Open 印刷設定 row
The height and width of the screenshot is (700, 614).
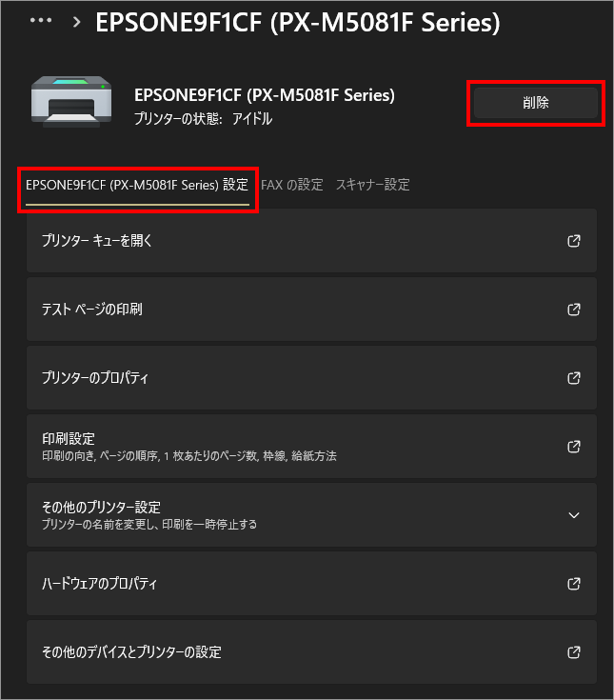pyautogui.click(x=311, y=447)
